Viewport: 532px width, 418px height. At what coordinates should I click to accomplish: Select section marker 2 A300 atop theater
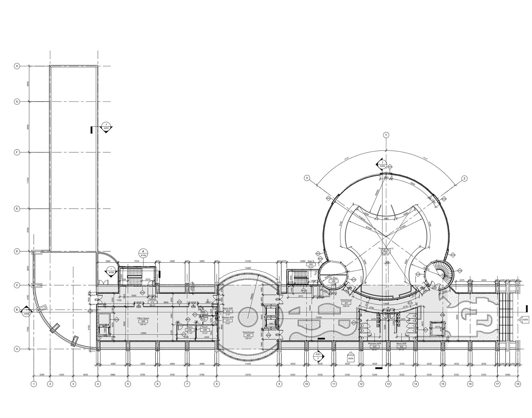[x=382, y=164]
